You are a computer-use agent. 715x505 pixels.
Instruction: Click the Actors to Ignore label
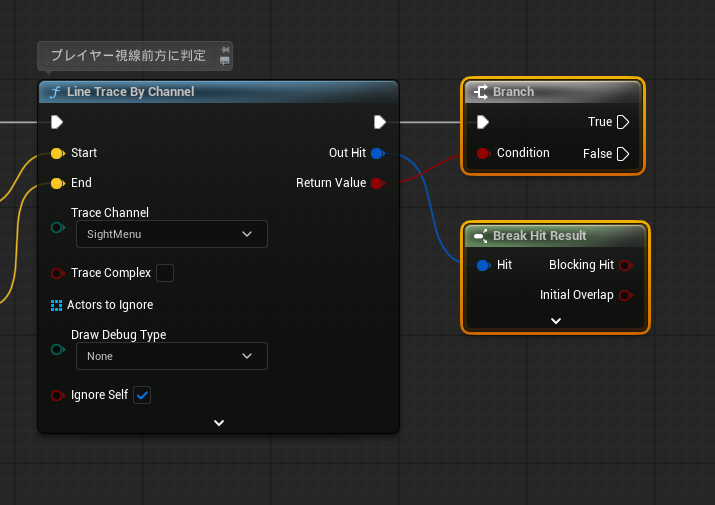click(x=110, y=305)
